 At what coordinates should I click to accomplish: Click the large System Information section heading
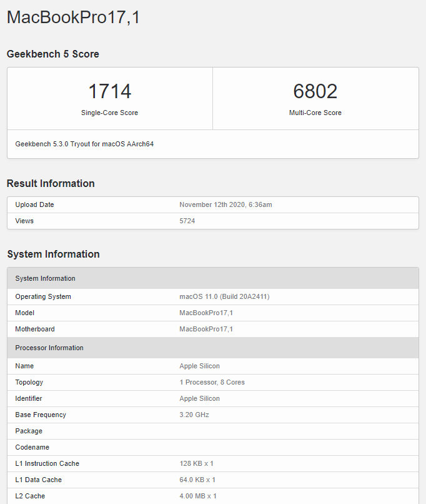coord(53,255)
